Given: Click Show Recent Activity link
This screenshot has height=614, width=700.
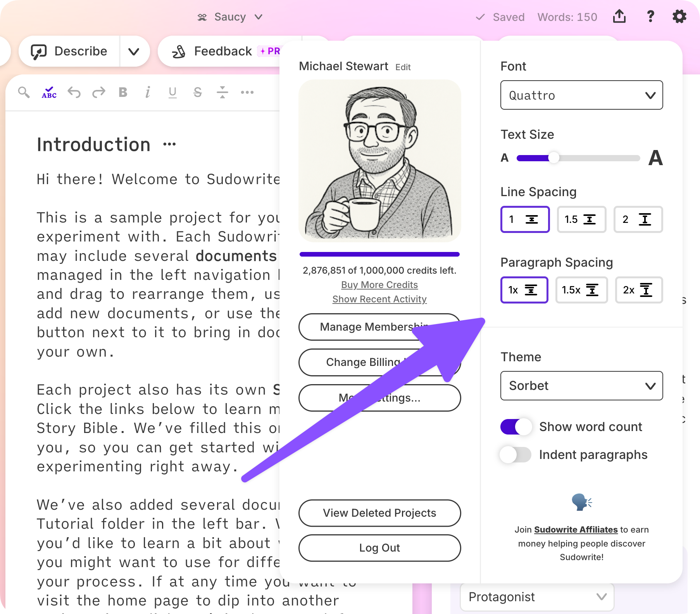Looking at the screenshot, I should click(x=379, y=299).
